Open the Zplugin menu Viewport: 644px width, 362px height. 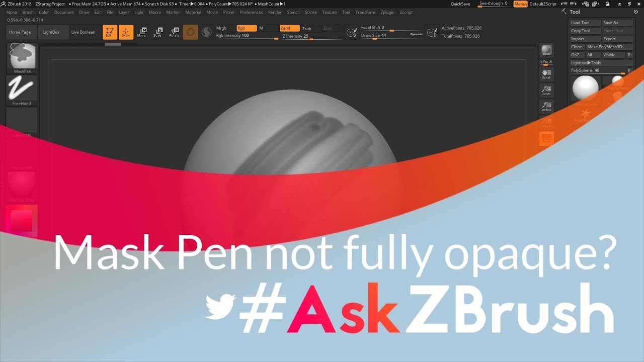tap(387, 12)
